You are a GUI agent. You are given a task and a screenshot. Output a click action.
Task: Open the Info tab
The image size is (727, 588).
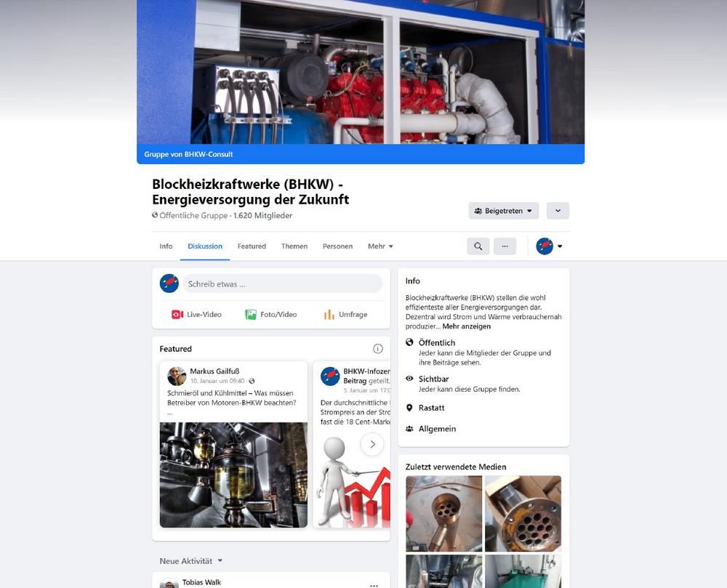click(166, 246)
